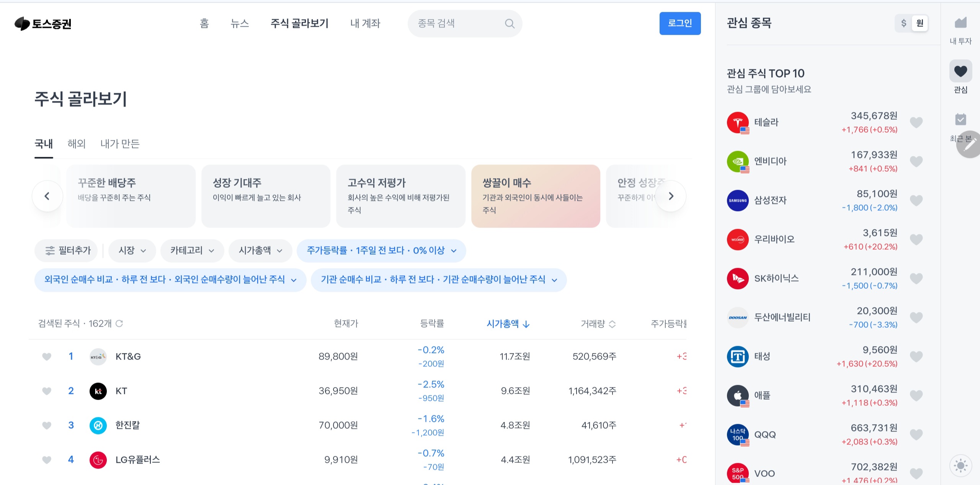Toggle heart for 삼성전자 in watchlist

click(916, 201)
